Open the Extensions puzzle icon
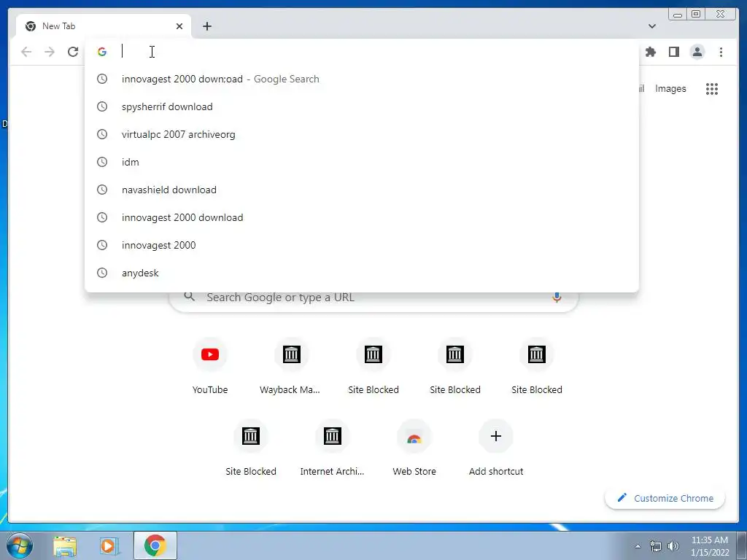This screenshot has width=747, height=560. [650, 52]
